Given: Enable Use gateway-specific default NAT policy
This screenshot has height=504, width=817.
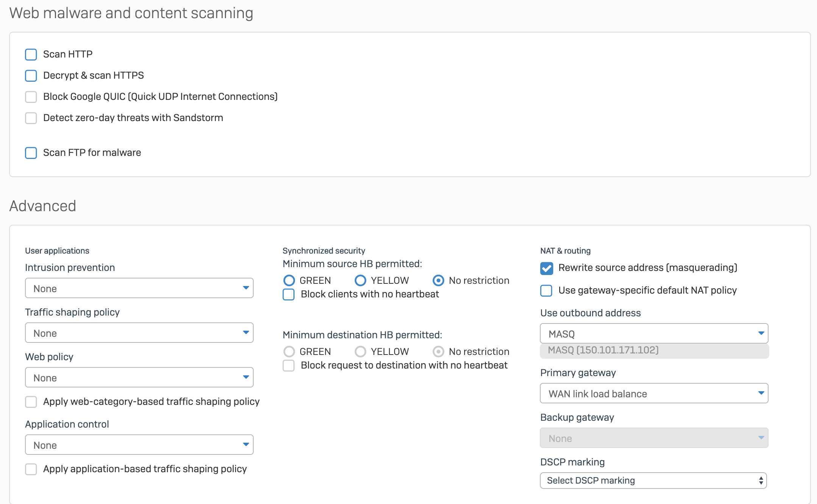Looking at the screenshot, I should pos(546,291).
